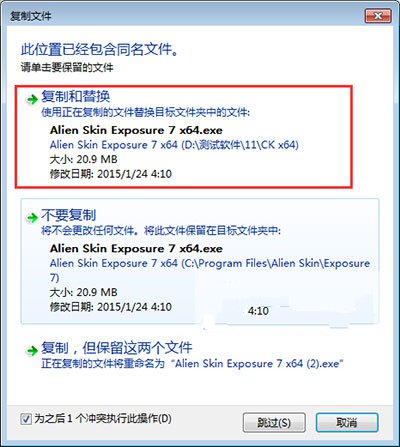400x447 pixels.
Task: Click bold file name under 不要复制
Action: (136, 248)
